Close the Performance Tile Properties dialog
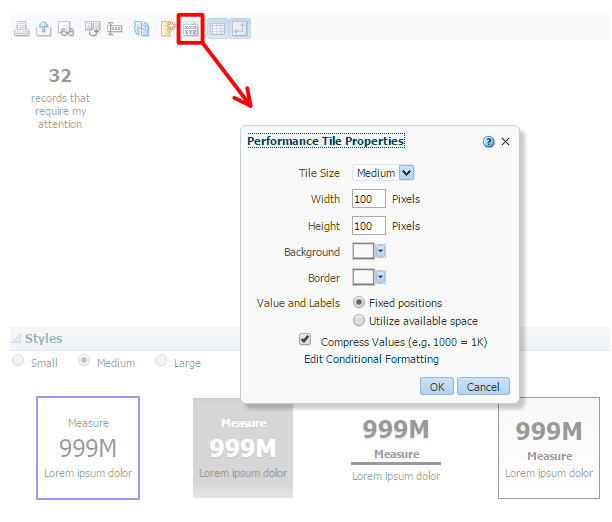The height and width of the screenshot is (522, 612). tap(505, 141)
